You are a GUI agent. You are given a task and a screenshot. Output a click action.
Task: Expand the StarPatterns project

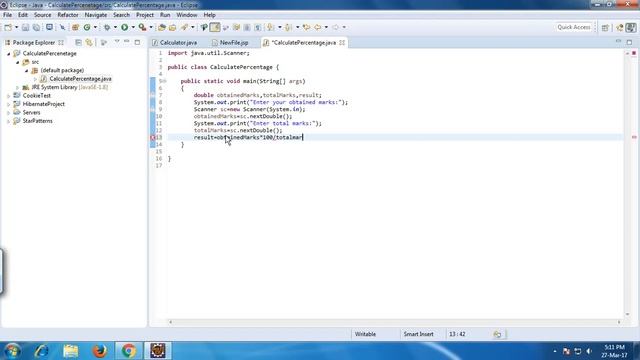pyautogui.click(x=9, y=121)
